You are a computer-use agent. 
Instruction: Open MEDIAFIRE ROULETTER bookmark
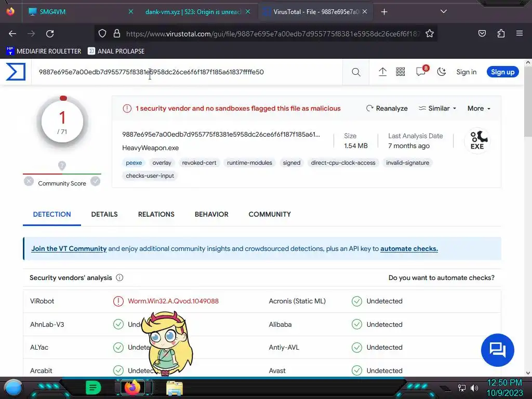(44, 51)
